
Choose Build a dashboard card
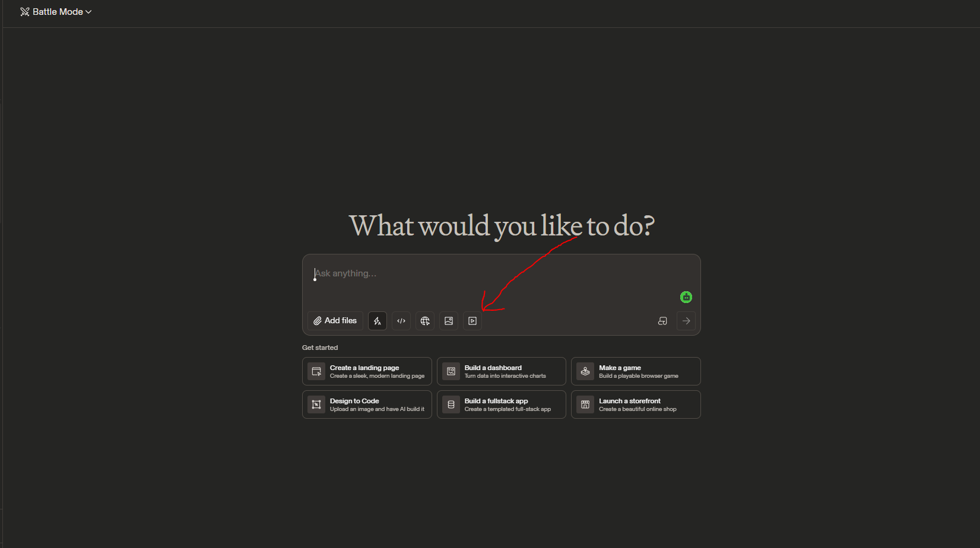tap(502, 371)
